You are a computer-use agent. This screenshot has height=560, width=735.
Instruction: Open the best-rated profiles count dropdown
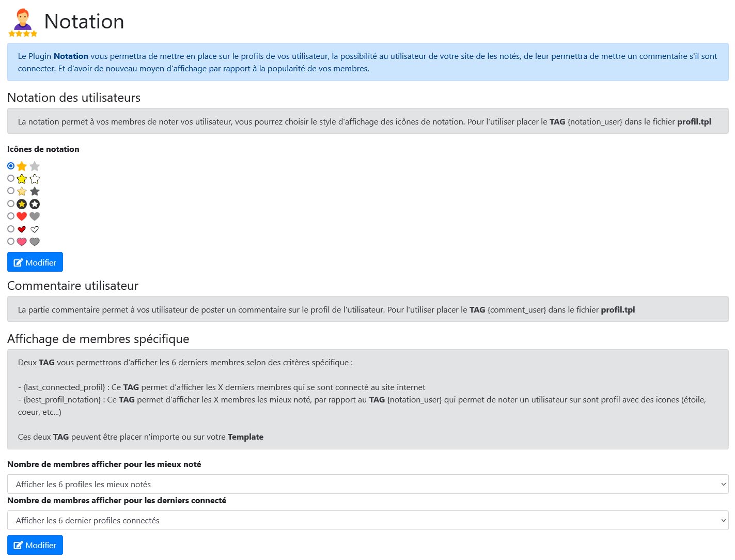click(368, 484)
